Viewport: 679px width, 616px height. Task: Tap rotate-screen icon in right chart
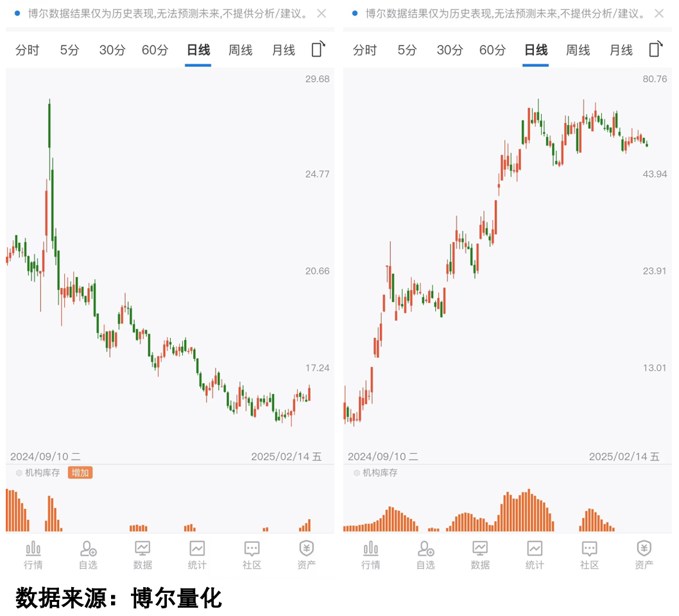coord(655,49)
